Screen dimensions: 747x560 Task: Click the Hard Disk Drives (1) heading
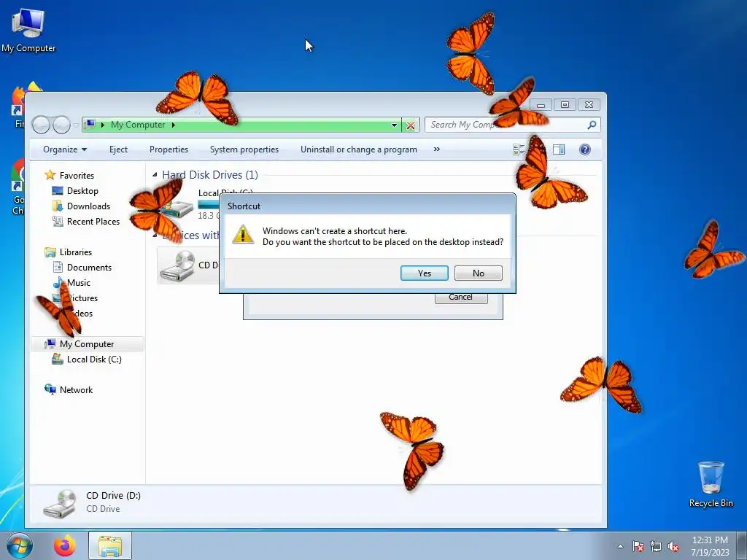click(x=210, y=175)
